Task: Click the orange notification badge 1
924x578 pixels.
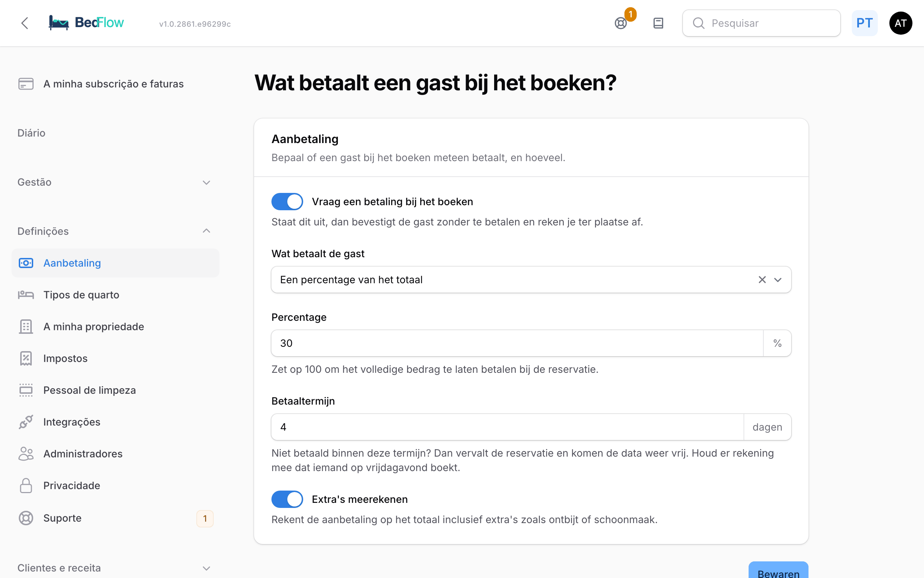Action: point(631,14)
